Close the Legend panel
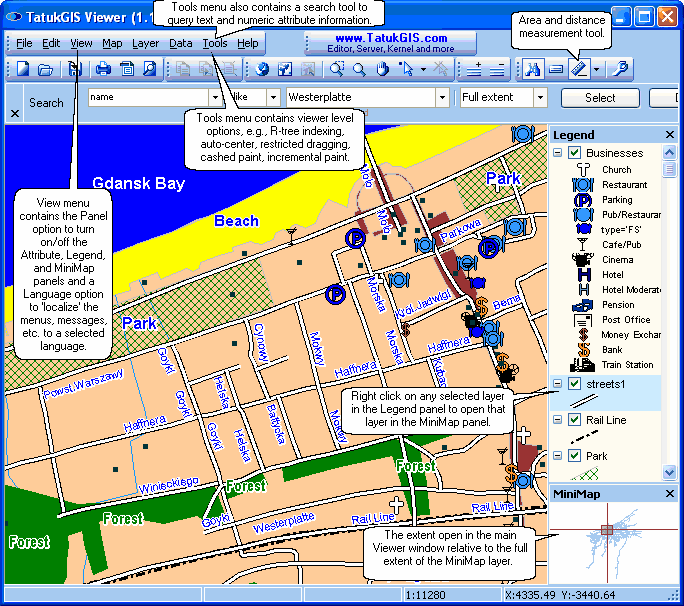Screen dimensions: 684x606 pos(670,134)
